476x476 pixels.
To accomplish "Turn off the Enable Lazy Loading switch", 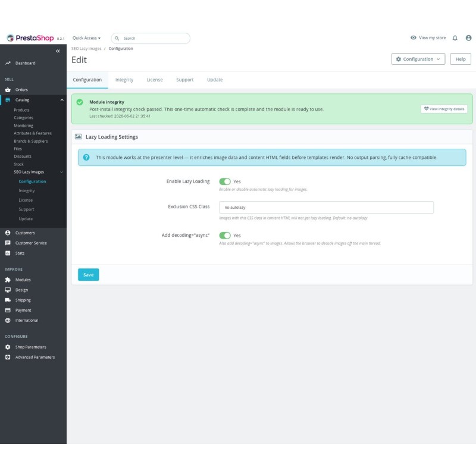I will pos(225,181).
